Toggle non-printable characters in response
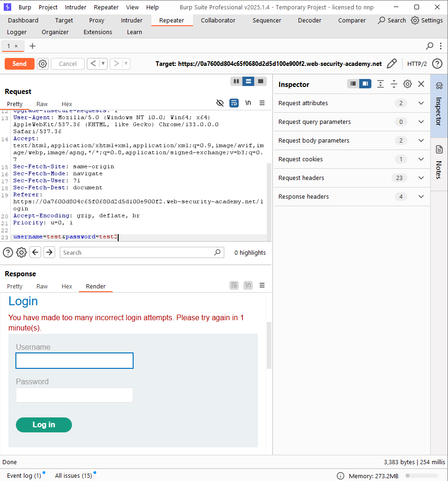The image size is (448, 481). tap(248, 285)
